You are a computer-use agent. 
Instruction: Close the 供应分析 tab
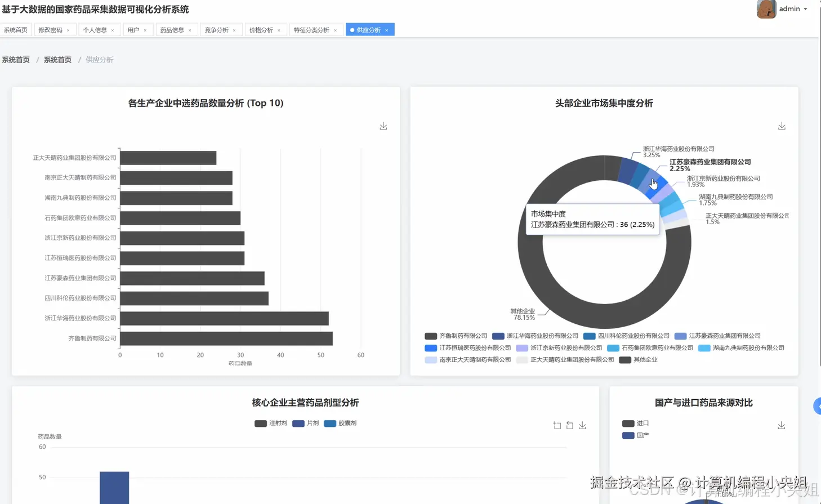[386, 29]
